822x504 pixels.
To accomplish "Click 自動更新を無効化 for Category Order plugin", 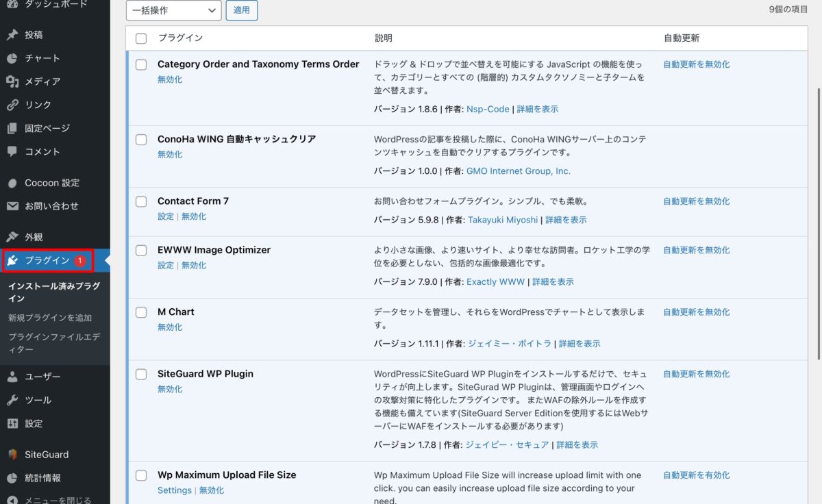I will 697,64.
